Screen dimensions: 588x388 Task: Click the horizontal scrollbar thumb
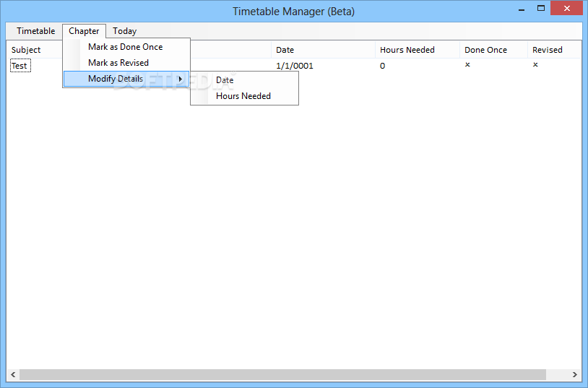pyautogui.click(x=282, y=374)
